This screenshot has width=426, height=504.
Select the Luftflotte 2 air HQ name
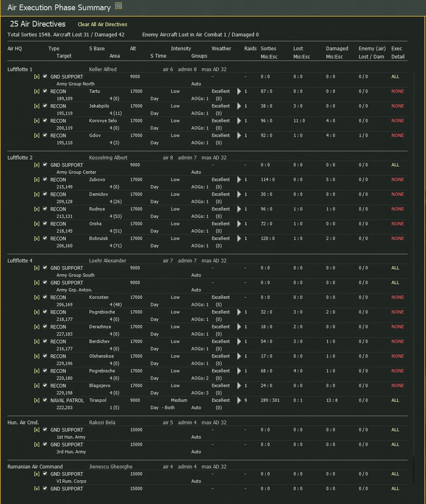pyautogui.click(x=20, y=158)
